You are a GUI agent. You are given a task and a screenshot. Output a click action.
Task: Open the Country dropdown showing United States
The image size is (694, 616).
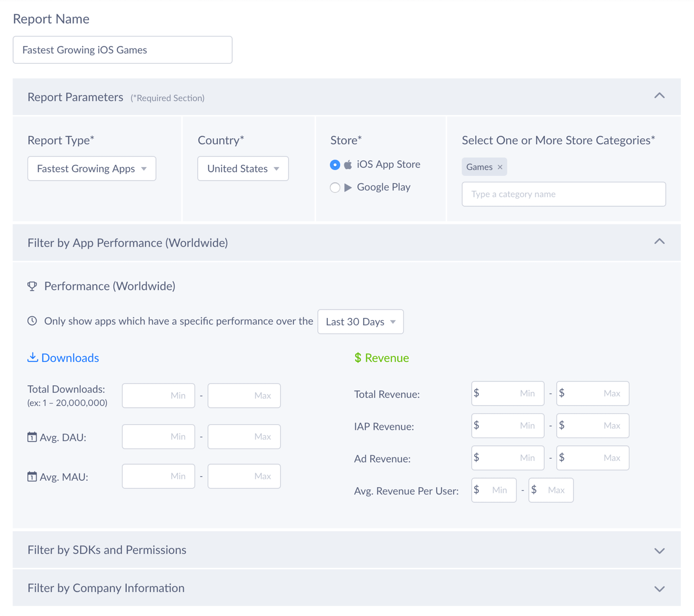pos(243,169)
